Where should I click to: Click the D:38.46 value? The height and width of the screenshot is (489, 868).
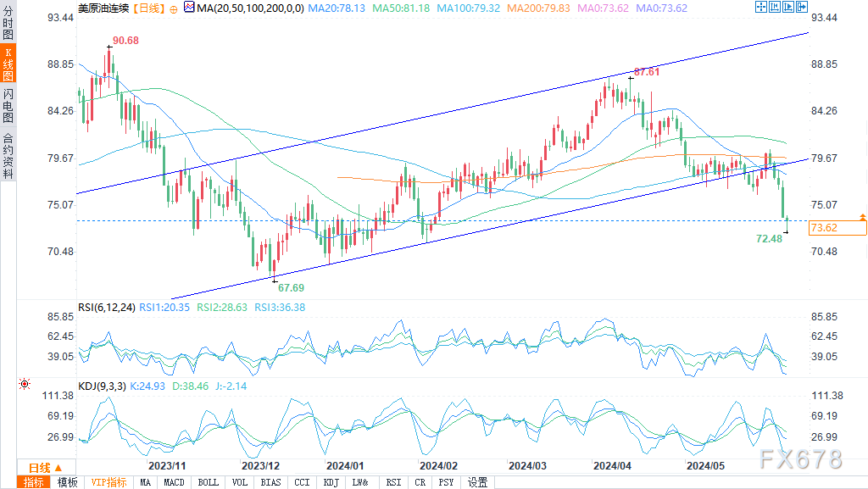(191, 386)
